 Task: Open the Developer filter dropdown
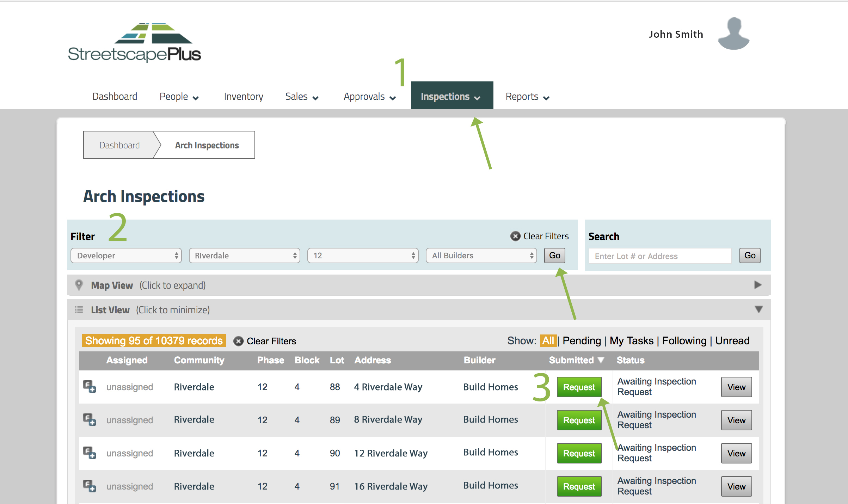tap(126, 256)
